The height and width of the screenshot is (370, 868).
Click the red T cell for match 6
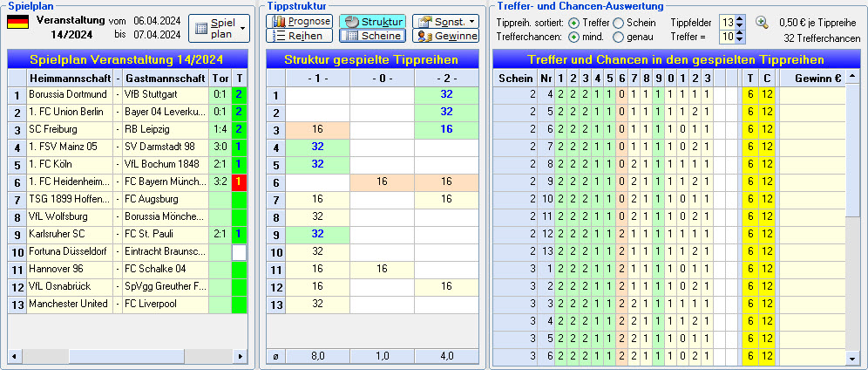[x=239, y=182]
